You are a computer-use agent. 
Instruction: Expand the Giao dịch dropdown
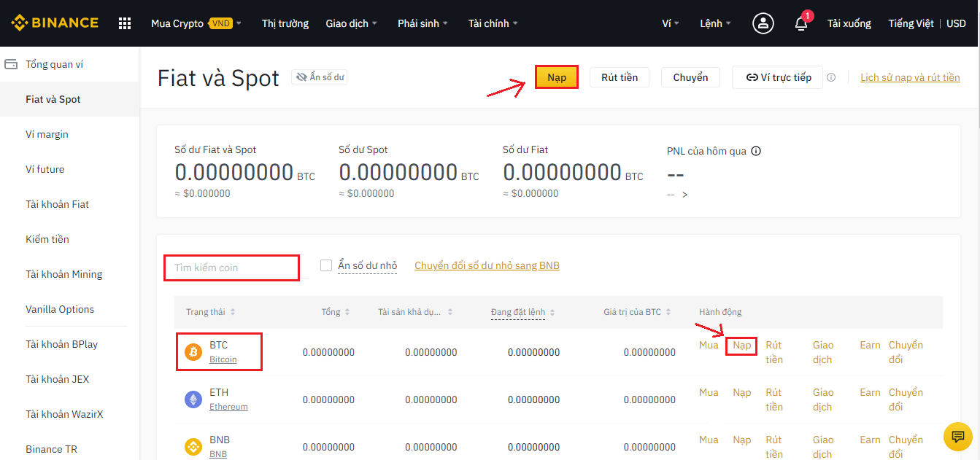point(352,23)
